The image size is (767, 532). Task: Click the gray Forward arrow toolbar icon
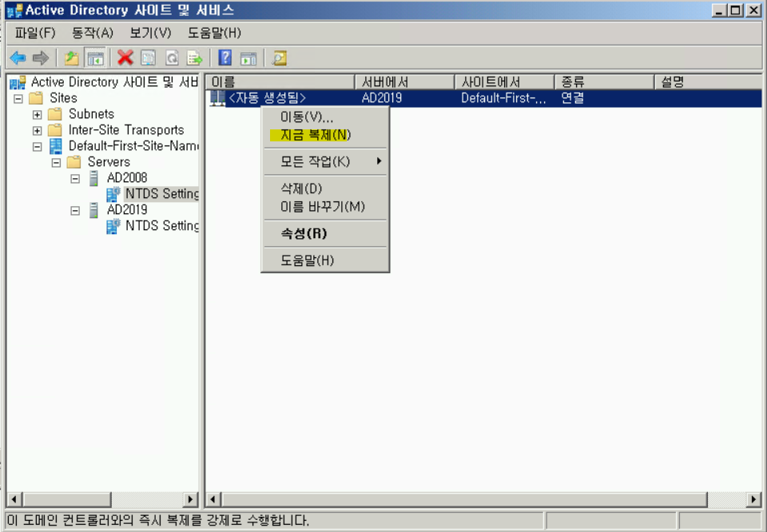pos(41,58)
